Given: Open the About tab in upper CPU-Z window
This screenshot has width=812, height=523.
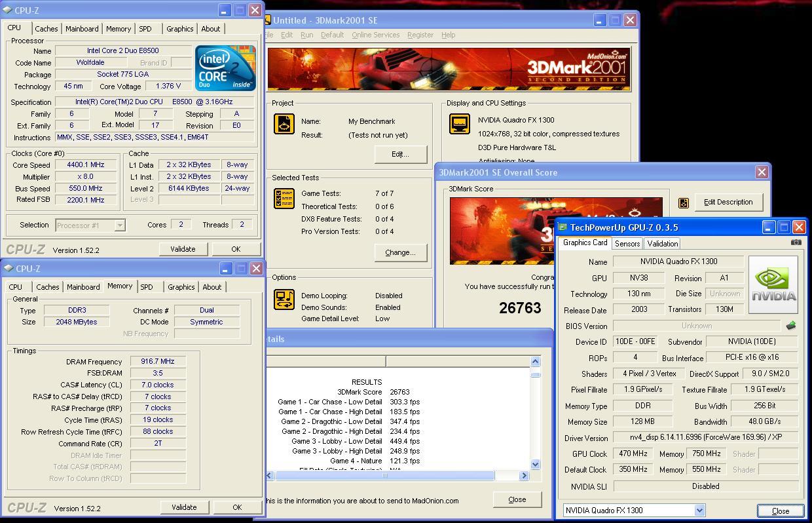Looking at the screenshot, I should click(x=211, y=29).
